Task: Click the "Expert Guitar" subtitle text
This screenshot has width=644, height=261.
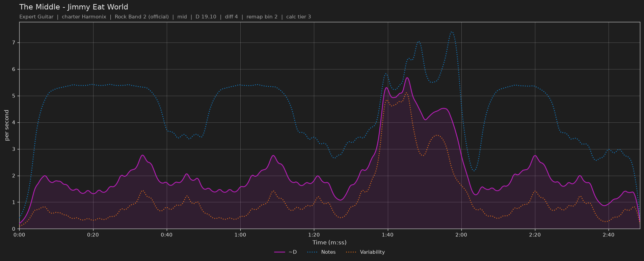Action: coord(36,17)
